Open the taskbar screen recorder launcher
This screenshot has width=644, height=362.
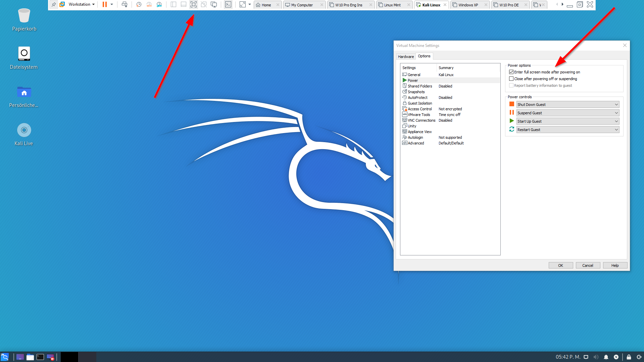pyautogui.click(x=50, y=357)
